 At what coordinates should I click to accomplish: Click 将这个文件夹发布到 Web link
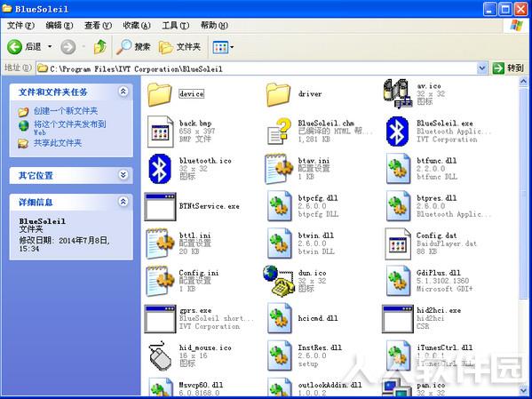click(69, 128)
